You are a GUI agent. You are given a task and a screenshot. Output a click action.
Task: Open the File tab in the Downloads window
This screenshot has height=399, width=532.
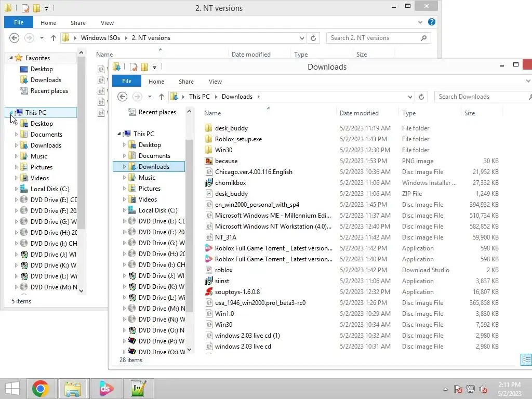(127, 81)
